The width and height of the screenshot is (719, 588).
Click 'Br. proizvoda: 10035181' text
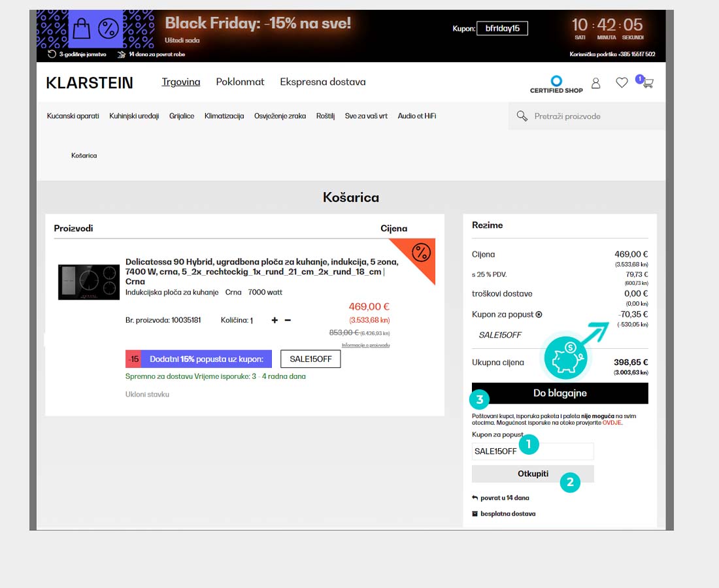point(163,320)
